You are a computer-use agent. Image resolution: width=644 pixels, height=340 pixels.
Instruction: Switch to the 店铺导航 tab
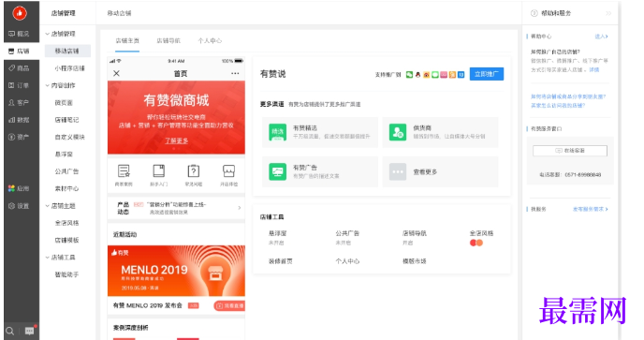click(168, 40)
